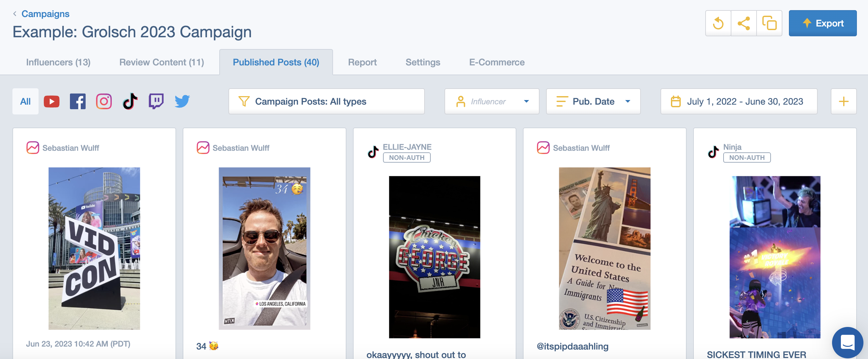Open the Ninja Fortnite post thumbnail
This screenshot has height=359, width=868.
pos(775,257)
